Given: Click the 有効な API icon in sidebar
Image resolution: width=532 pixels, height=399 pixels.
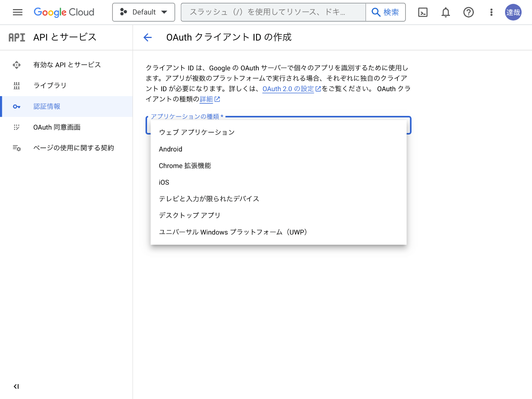Looking at the screenshot, I should 17,65.
